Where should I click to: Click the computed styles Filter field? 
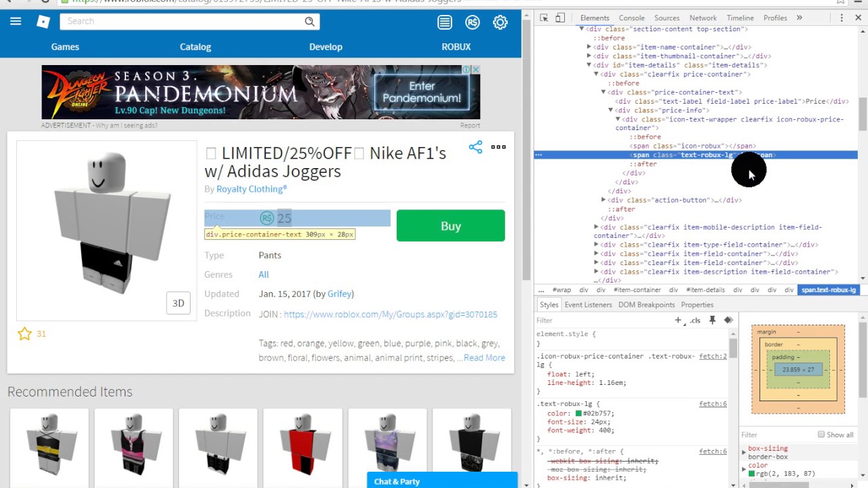pos(776,434)
